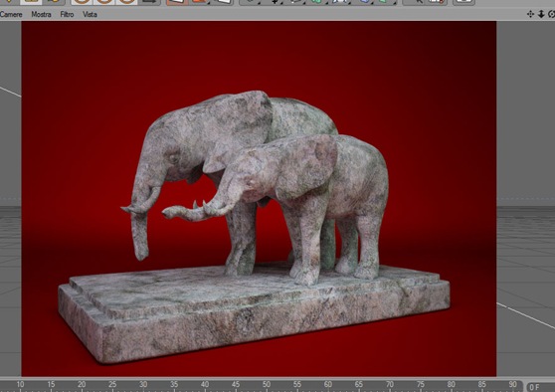Open the cube primitives flyout
This screenshot has height=392, width=555.
tap(250, 2)
